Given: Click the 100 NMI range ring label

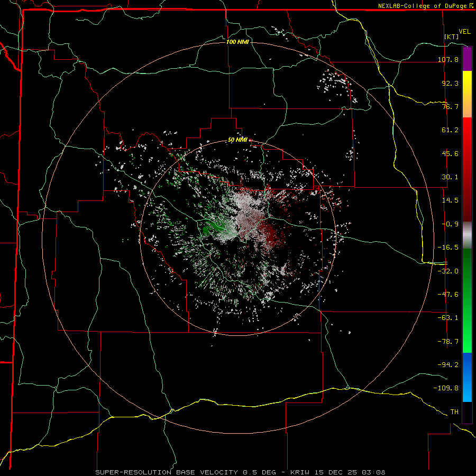Looking at the screenshot, I should click(237, 42).
